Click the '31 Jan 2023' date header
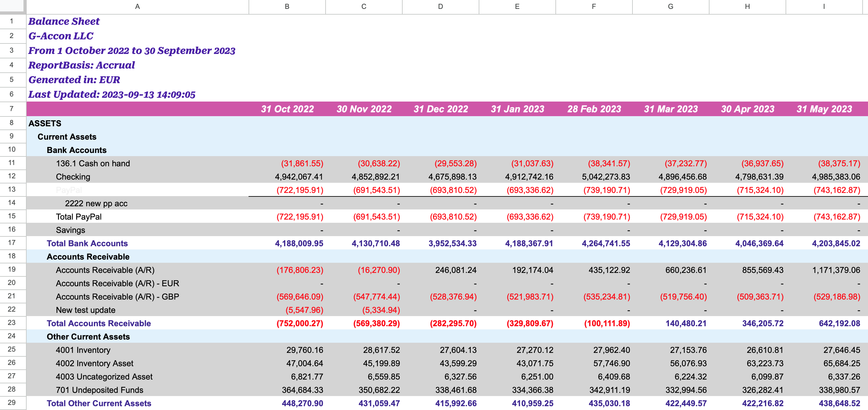Image resolution: width=868 pixels, height=410 pixels. click(x=517, y=109)
